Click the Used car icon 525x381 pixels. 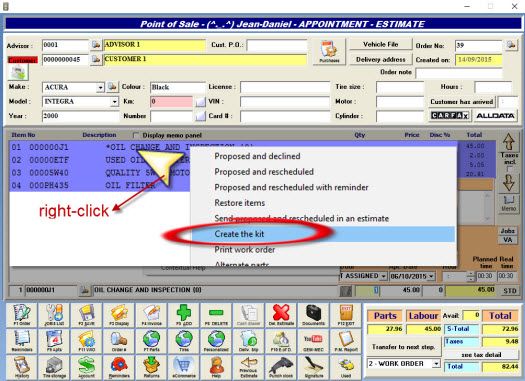click(346, 367)
